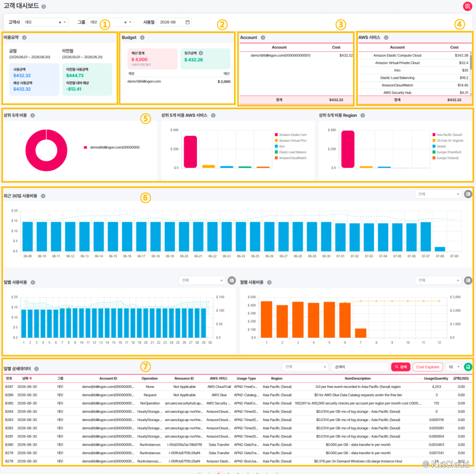Click info icon beside 상위 5개 비용 Region
The width and height of the screenshot is (476, 474).
(x=363, y=116)
